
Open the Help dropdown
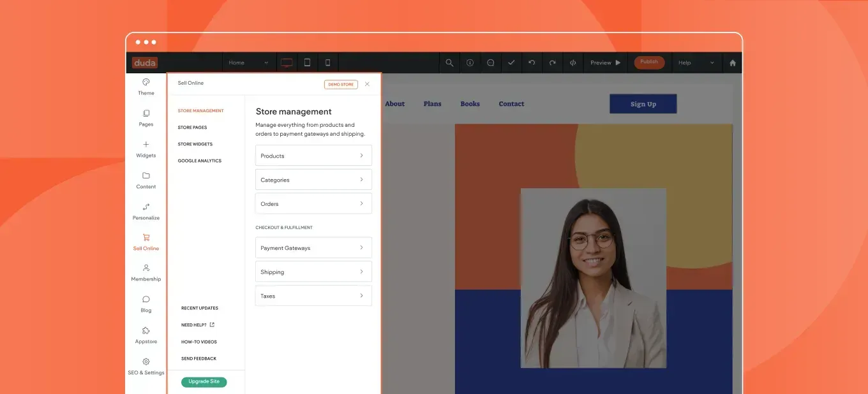696,62
